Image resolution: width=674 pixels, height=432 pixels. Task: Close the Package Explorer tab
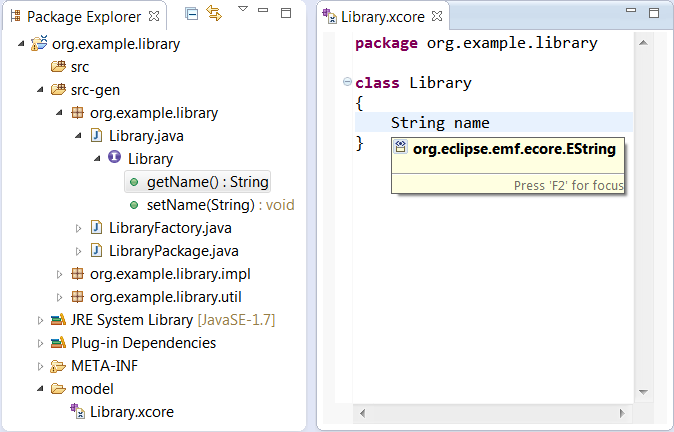tap(154, 16)
